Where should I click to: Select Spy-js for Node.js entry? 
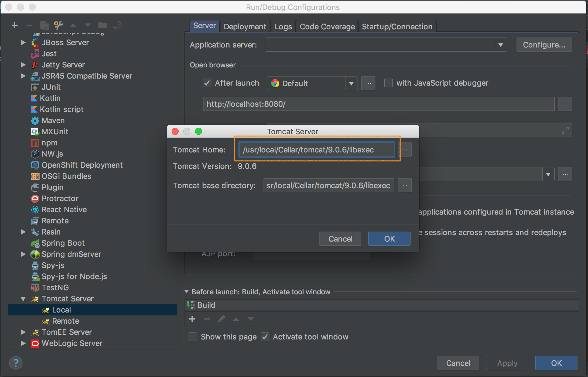click(74, 276)
